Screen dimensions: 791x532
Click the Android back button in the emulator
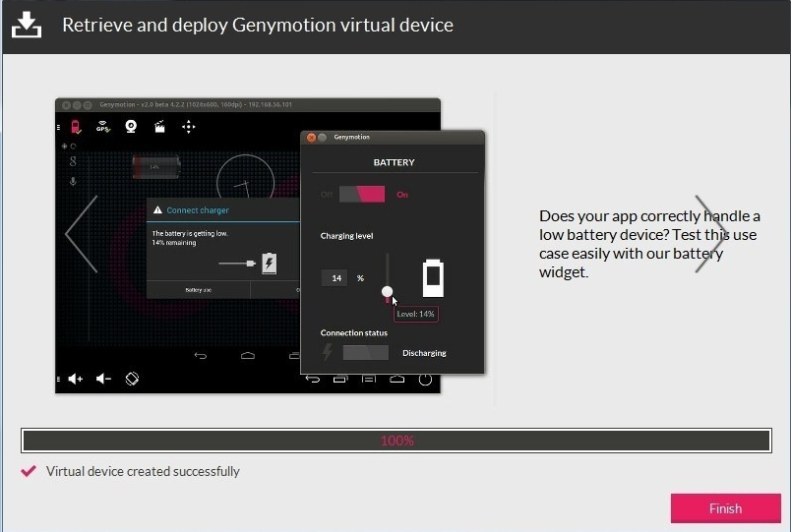click(x=201, y=356)
